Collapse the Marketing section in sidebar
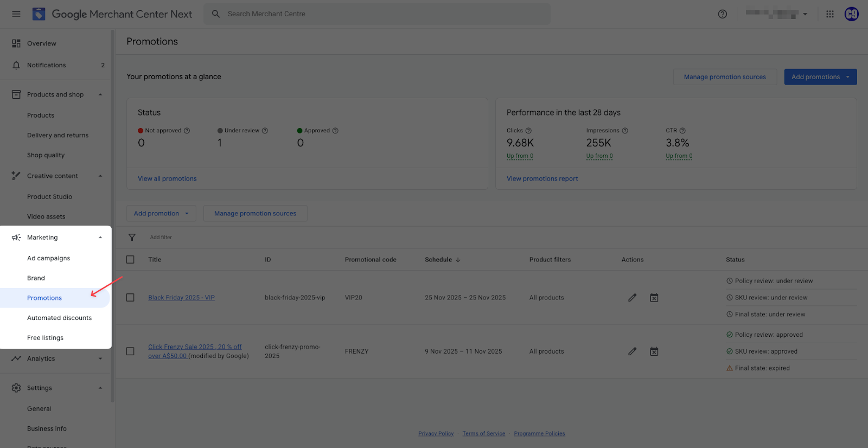 [100, 238]
